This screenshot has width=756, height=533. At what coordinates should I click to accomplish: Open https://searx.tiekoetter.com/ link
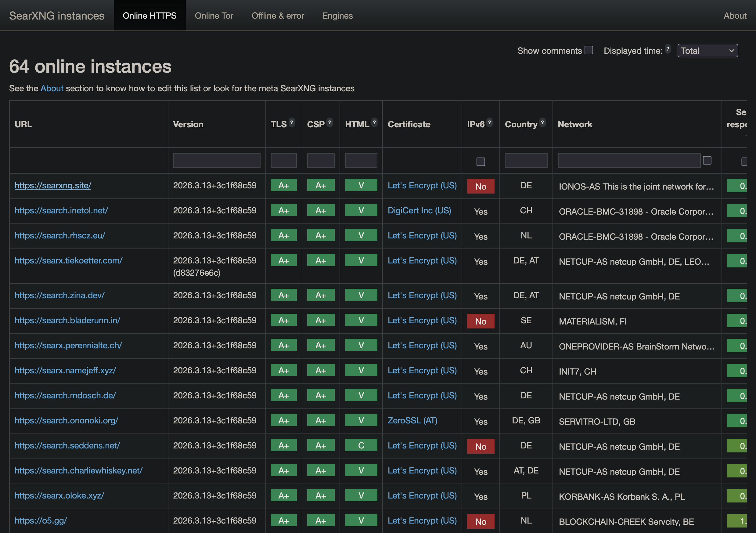(68, 261)
